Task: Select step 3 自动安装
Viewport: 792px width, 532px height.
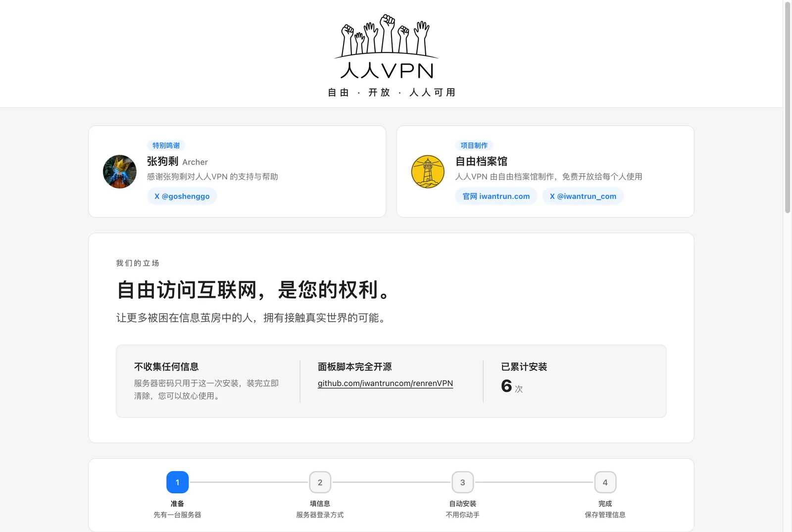Action: pos(462,482)
